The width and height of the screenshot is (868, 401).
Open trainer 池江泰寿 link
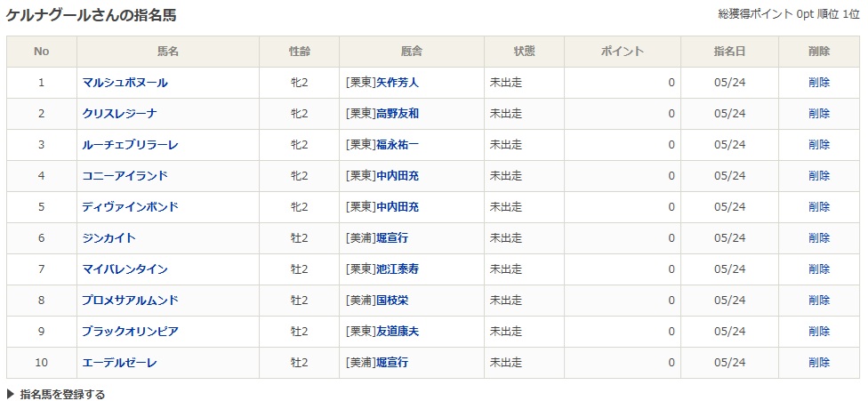pos(398,269)
